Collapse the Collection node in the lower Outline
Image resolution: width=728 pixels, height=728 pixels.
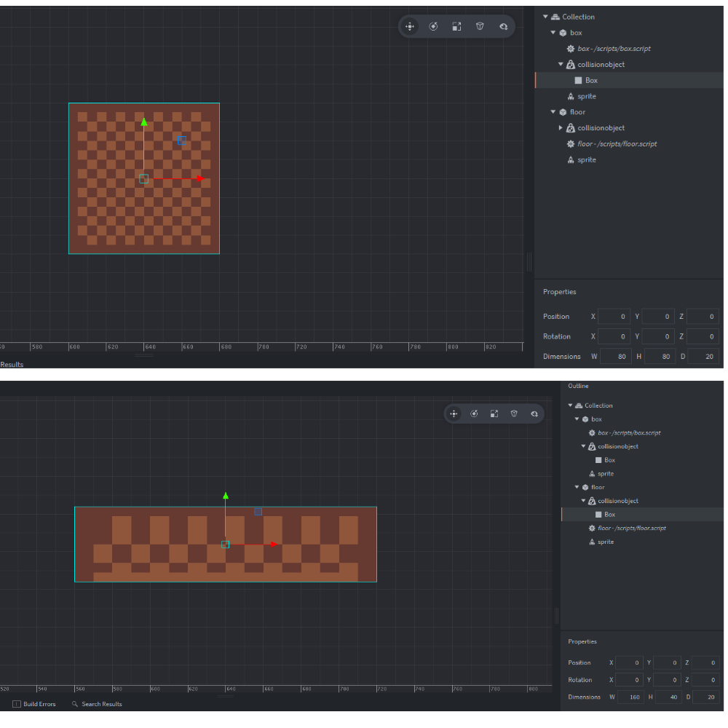pyautogui.click(x=570, y=405)
